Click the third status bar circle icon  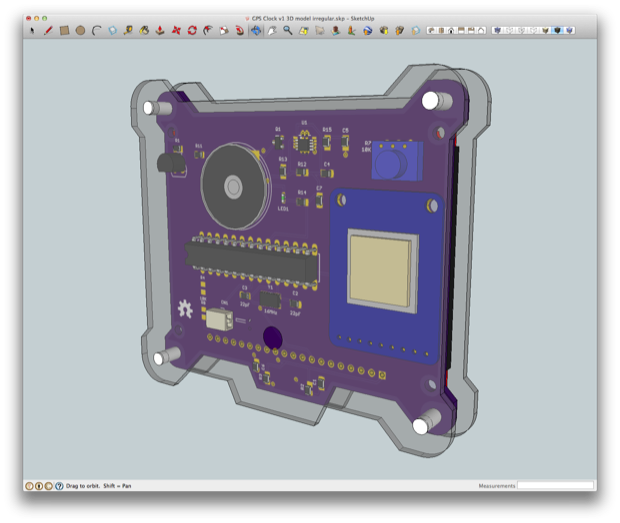49,486
